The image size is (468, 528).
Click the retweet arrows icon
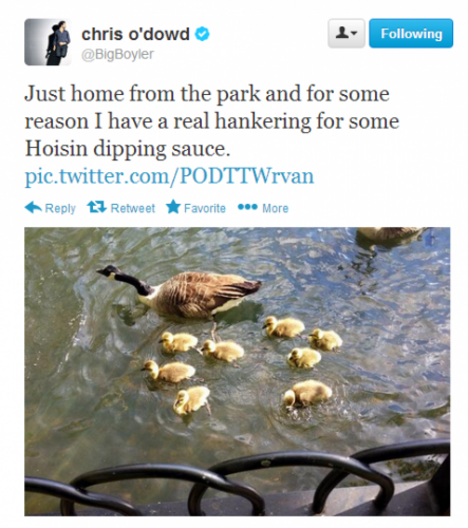click(97, 207)
